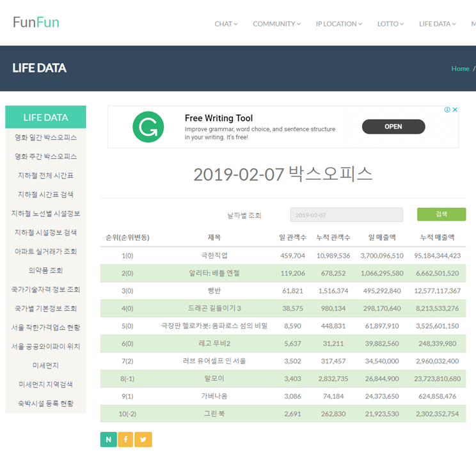Click the OPEN ad button
Viewport: 476px width, 476px height.
pos(393,127)
